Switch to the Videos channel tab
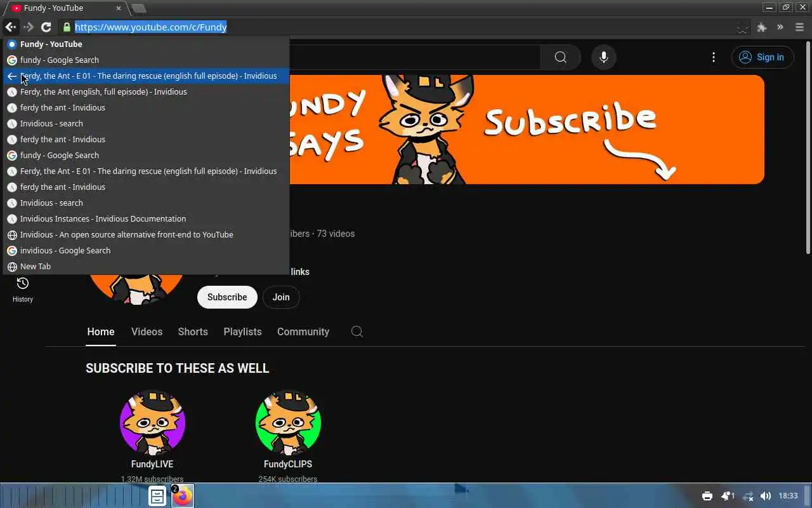This screenshot has width=812, height=508. pos(147,331)
